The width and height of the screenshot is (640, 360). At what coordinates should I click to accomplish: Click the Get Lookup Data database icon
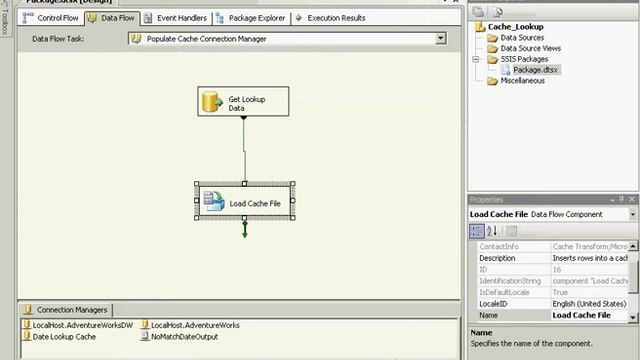212,102
